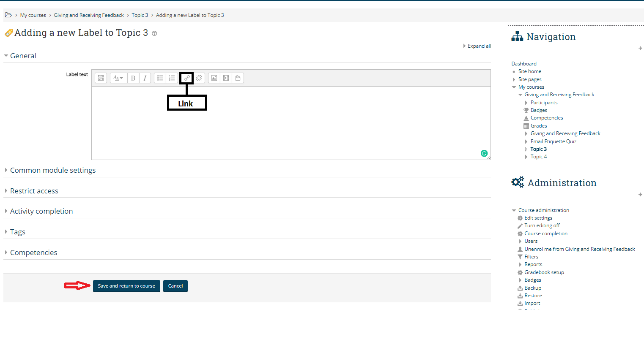This screenshot has height=364, width=644.
Task: Click Expand all link
Action: (x=479, y=46)
